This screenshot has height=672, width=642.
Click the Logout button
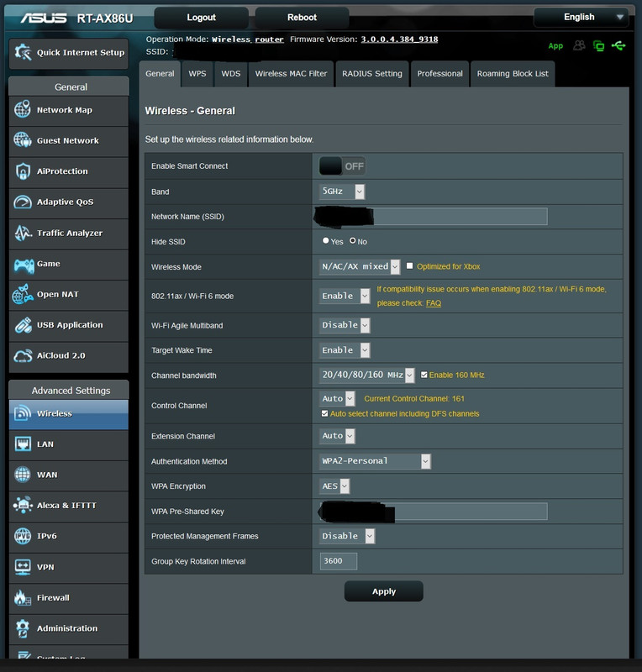pyautogui.click(x=201, y=18)
